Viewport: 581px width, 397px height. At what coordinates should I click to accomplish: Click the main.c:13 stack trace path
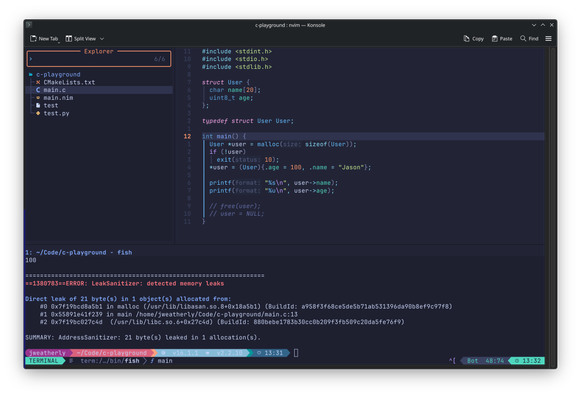pos(217,314)
